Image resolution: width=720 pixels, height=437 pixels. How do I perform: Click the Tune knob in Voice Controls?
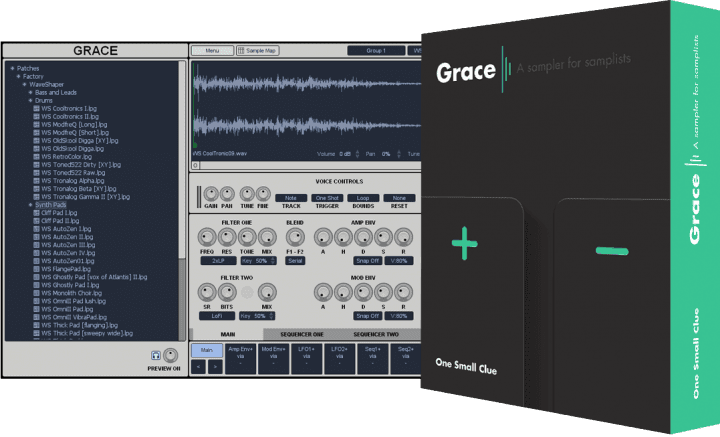coord(247,194)
